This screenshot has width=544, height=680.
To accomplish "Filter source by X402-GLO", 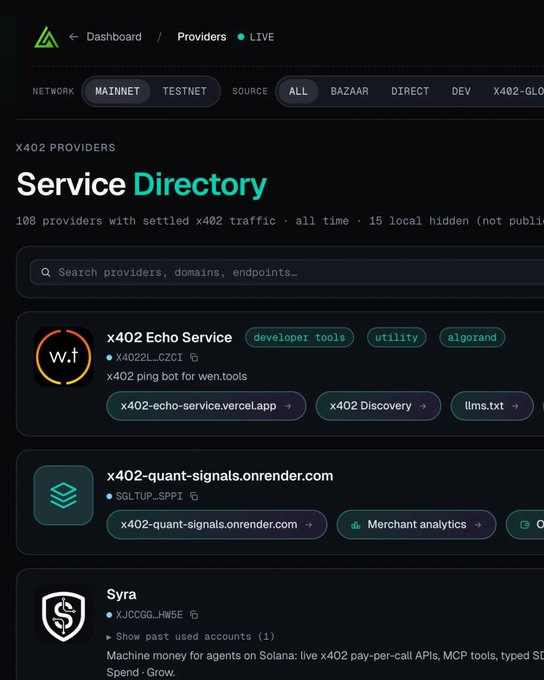I will point(518,91).
